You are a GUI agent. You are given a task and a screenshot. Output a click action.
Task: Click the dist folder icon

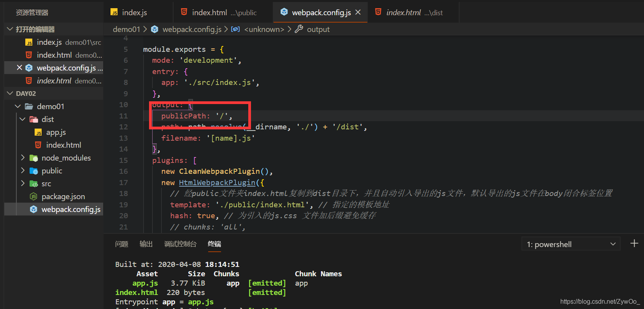point(34,119)
